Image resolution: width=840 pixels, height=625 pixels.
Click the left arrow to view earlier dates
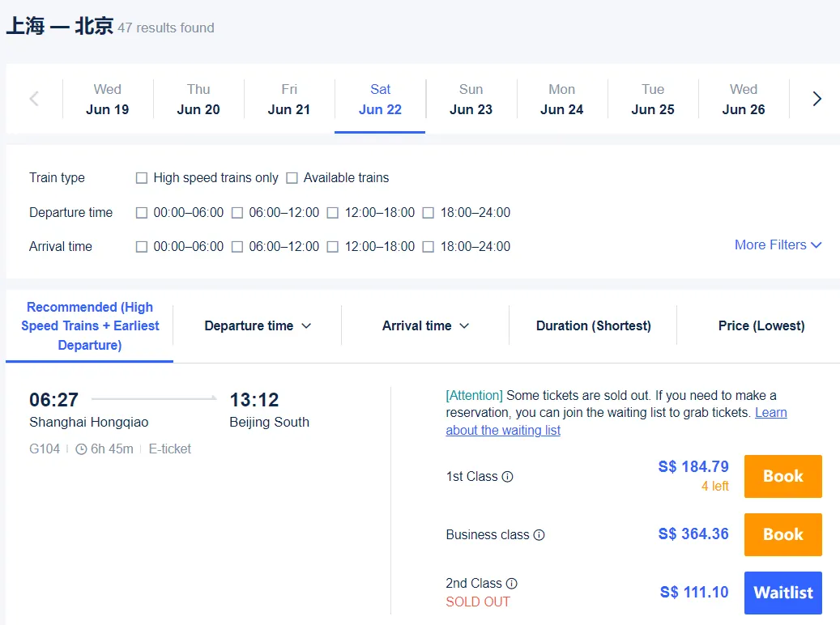coord(32,98)
